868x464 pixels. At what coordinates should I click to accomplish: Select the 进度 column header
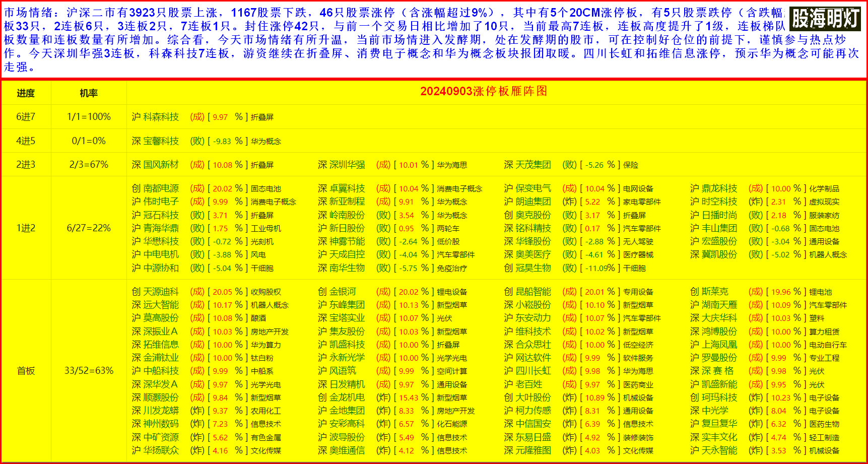[x=26, y=93]
